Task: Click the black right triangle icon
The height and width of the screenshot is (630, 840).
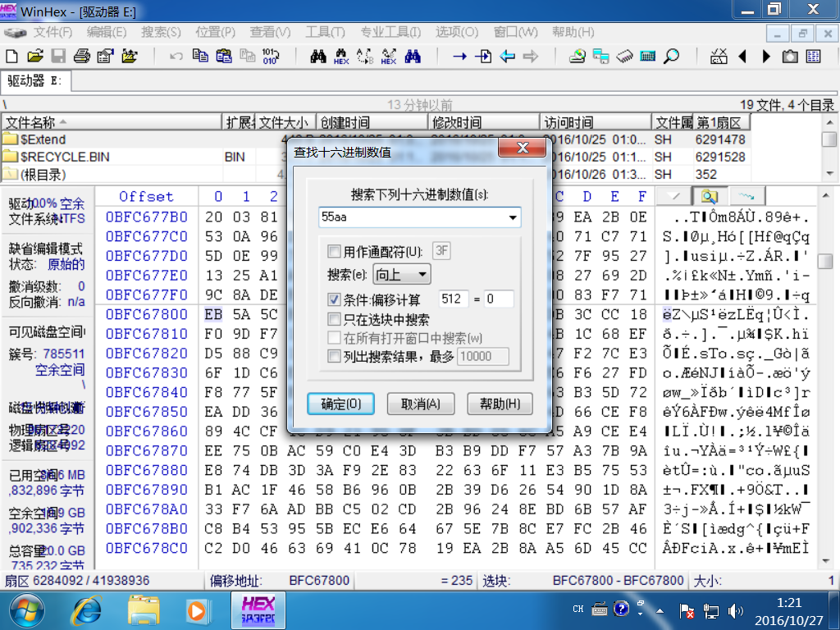Action: 766,56
